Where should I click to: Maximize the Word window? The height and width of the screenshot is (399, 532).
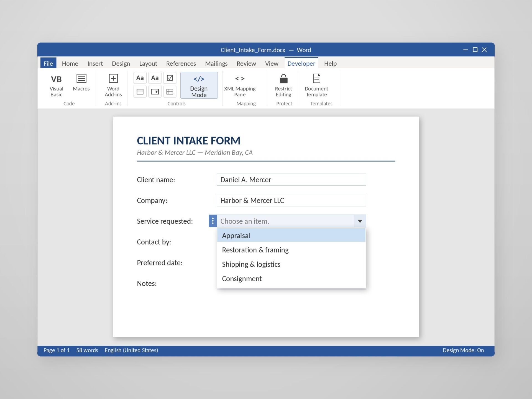(x=475, y=50)
